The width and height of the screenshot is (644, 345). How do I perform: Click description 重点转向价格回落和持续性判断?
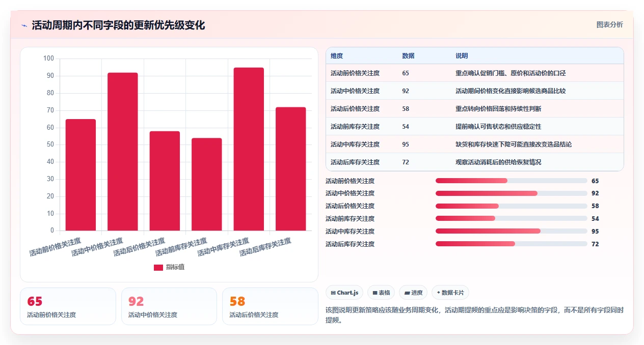(498, 109)
